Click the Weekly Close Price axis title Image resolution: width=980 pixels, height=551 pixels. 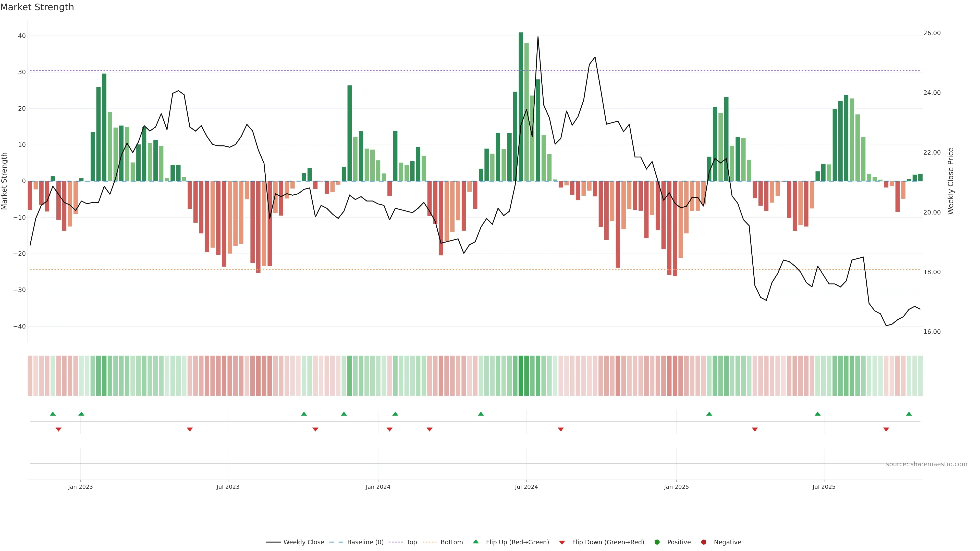pyautogui.click(x=951, y=181)
